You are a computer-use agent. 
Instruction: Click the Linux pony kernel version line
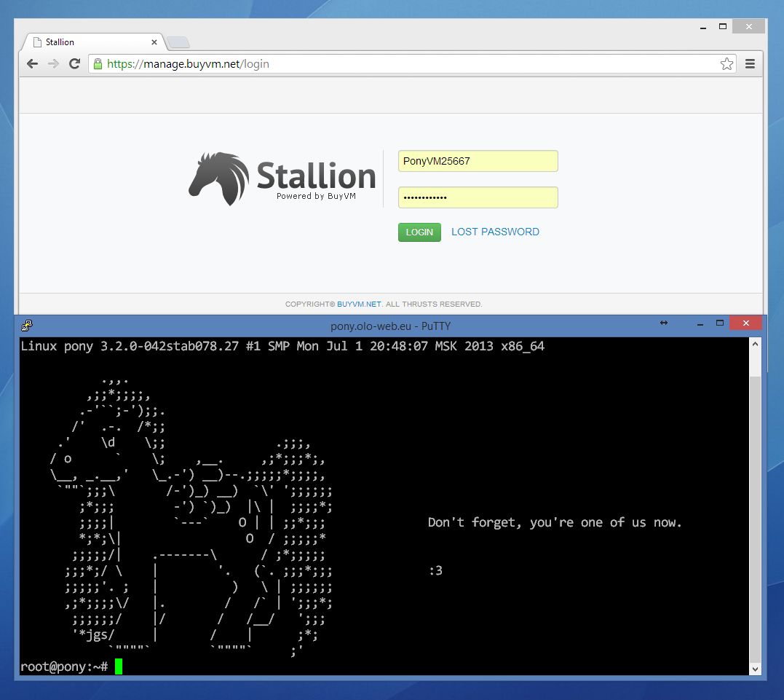coord(282,346)
